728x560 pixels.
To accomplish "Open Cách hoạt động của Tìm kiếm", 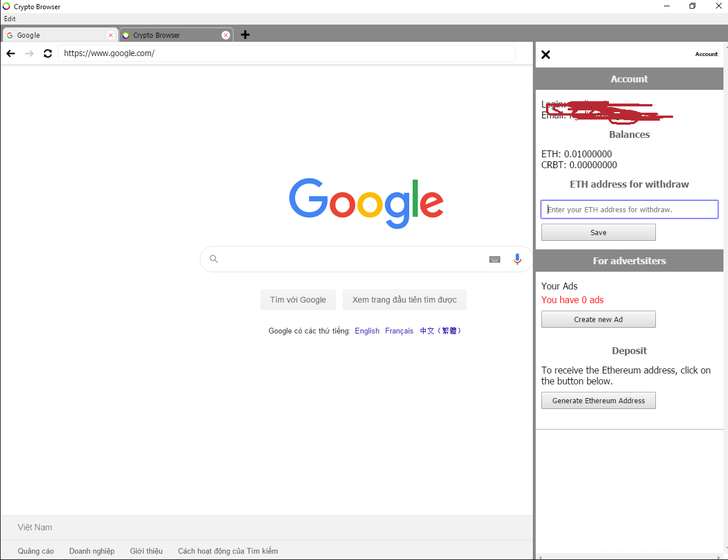I will click(228, 551).
